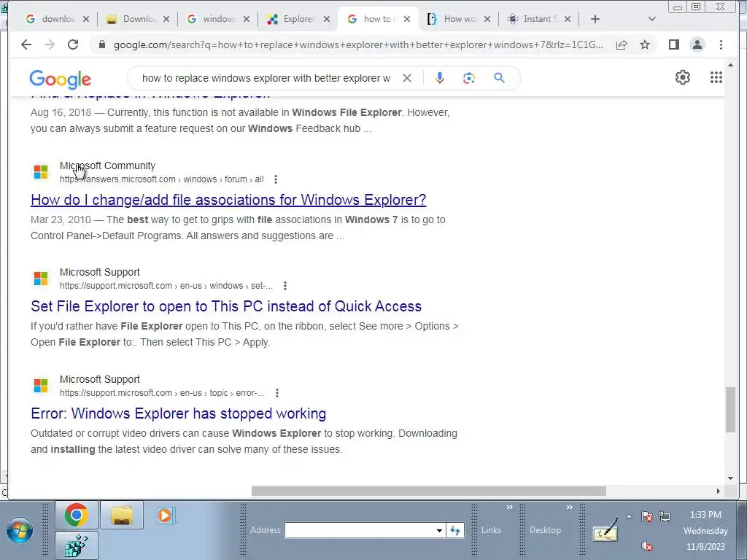Share this page via address bar icon
The width and height of the screenshot is (747, 560).
(x=622, y=44)
